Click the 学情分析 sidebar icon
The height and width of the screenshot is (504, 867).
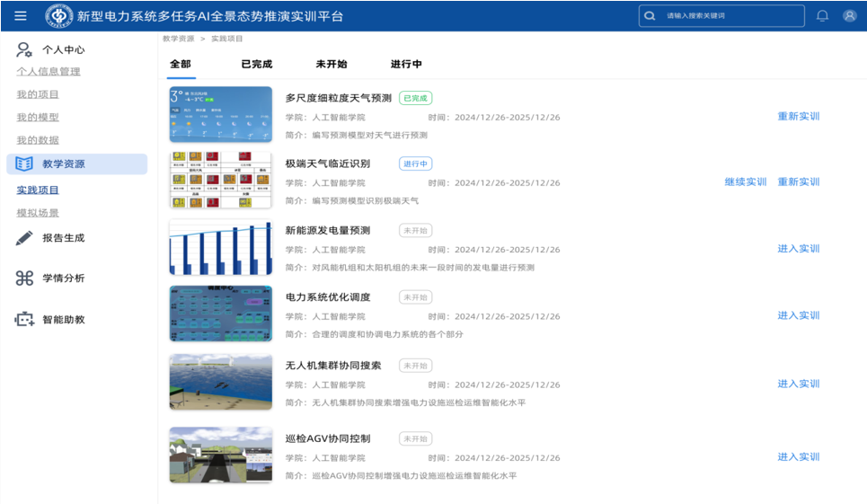(x=24, y=279)
